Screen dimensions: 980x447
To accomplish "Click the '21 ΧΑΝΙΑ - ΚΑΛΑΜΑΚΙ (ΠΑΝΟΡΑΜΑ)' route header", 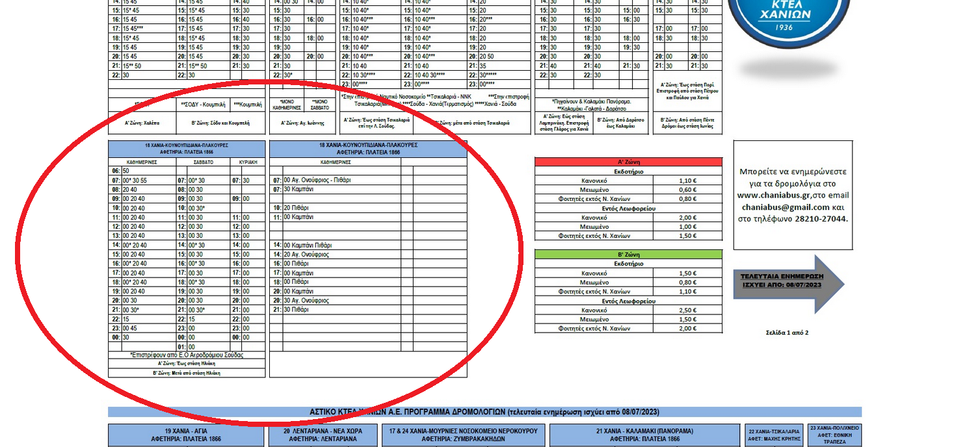I will coord(644,435).
